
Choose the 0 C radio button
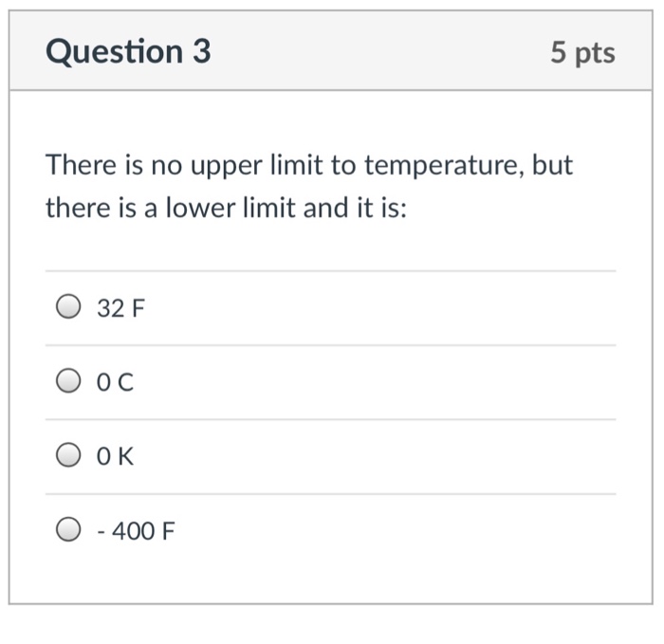68,380
